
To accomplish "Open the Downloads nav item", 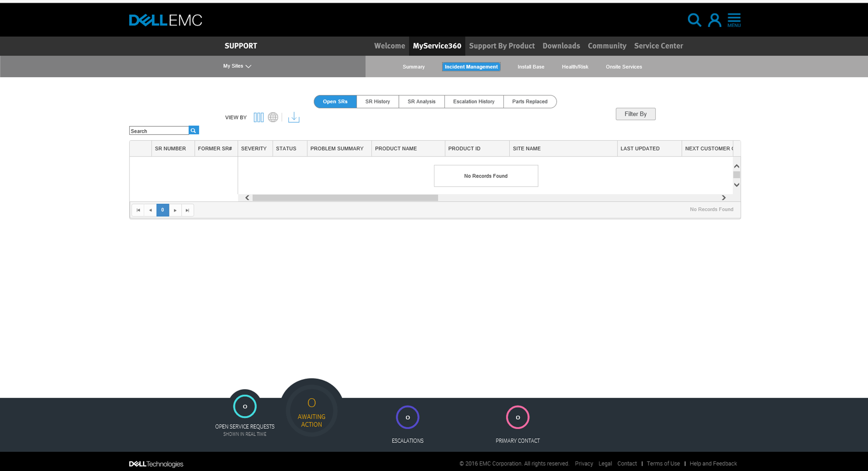I will tap(561, 46).
